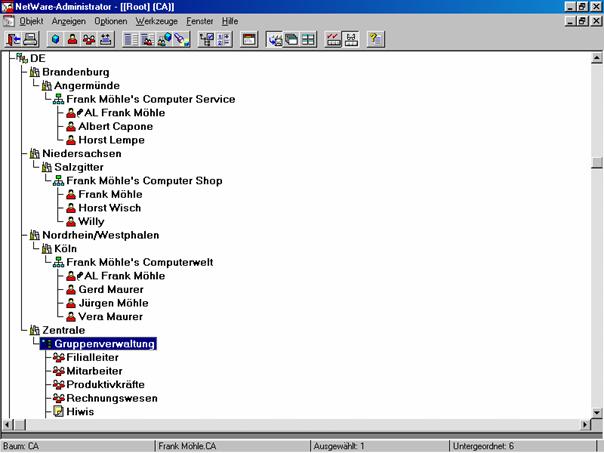Select Frank Möhle's Computerwelt unit
Image resolution: width=604 pixels, height=453 pixels.
[x=139, y=262]
